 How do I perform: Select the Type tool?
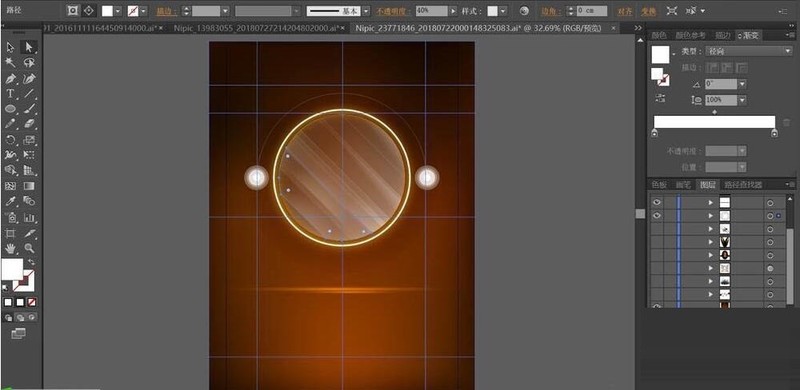coord(10,93)
